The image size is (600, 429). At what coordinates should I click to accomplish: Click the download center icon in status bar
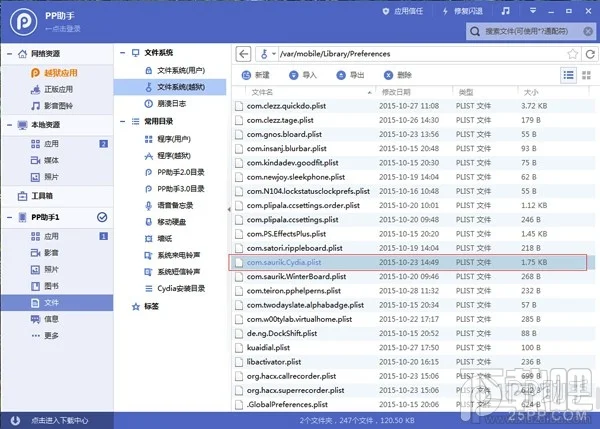click(x=15, y=421)
